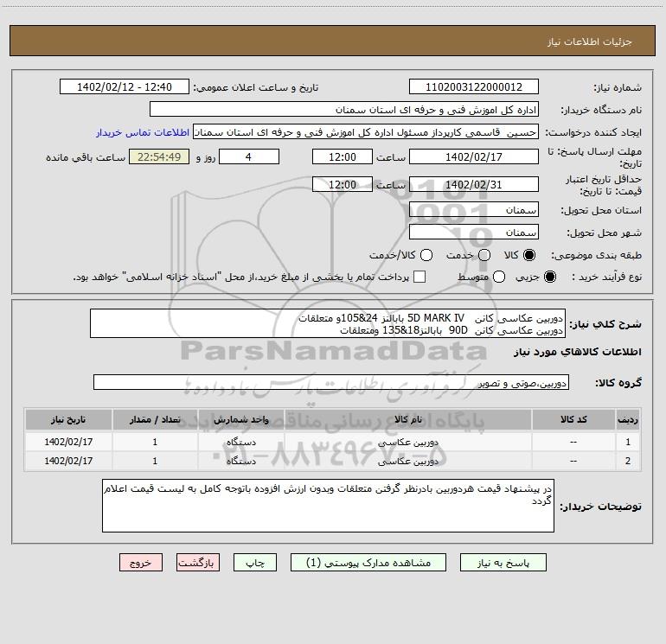Select the خدمت radio button
This screenshot has height=644, width=666.
coord(484,255)
